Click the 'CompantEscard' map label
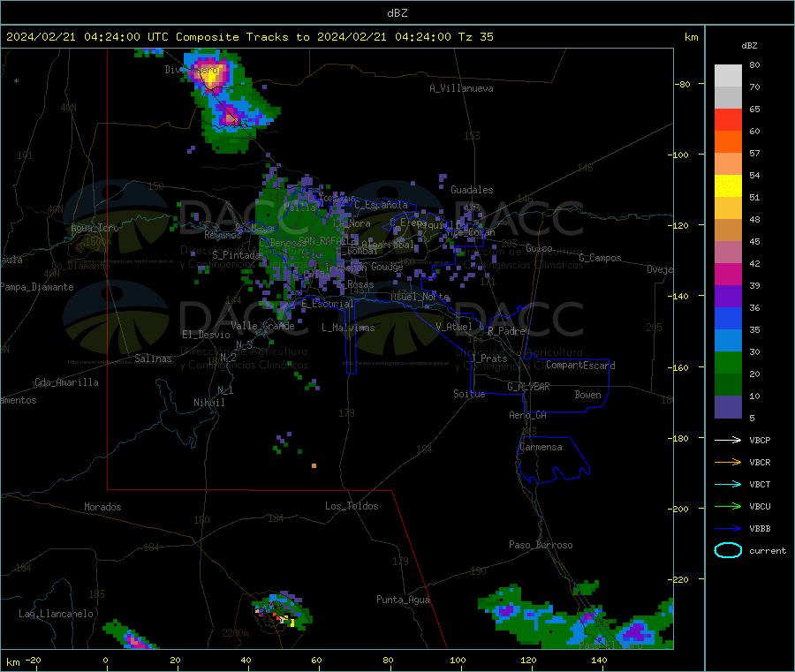 [x=580, y=365]
